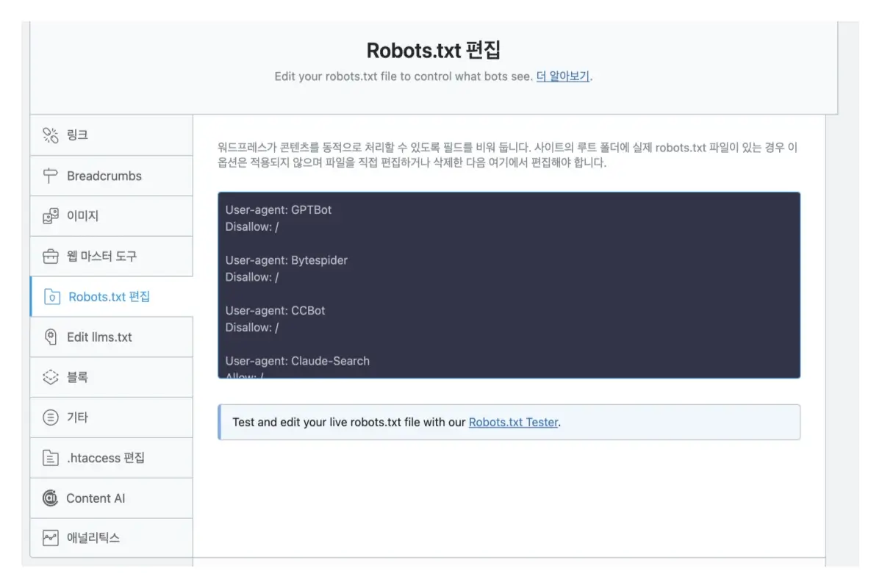This screenshot has height=588, width=882.
Task: Click the 블록 blocks icon
Action: point(50,377)
